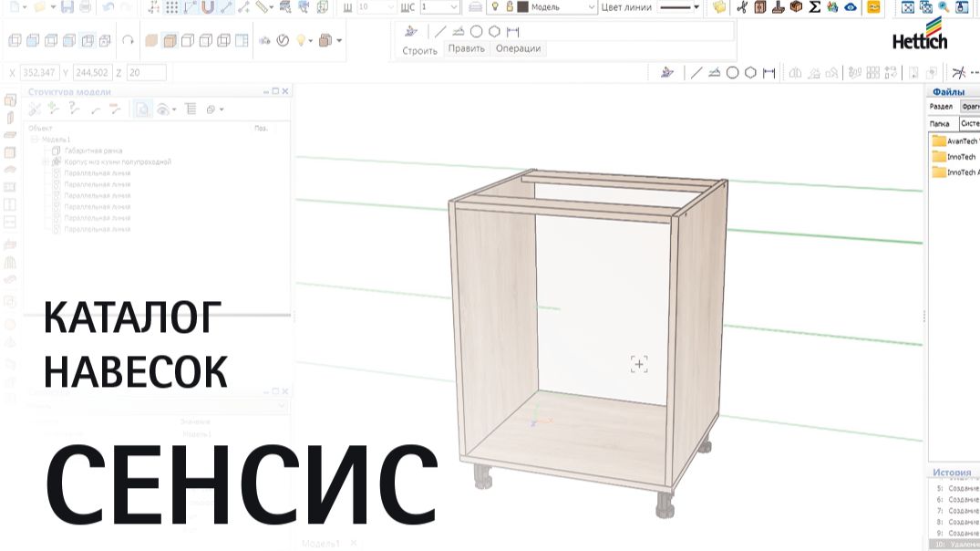Click the dimension tool in Строить panel
The image size is (980, 551).
(x=513, y=31)
